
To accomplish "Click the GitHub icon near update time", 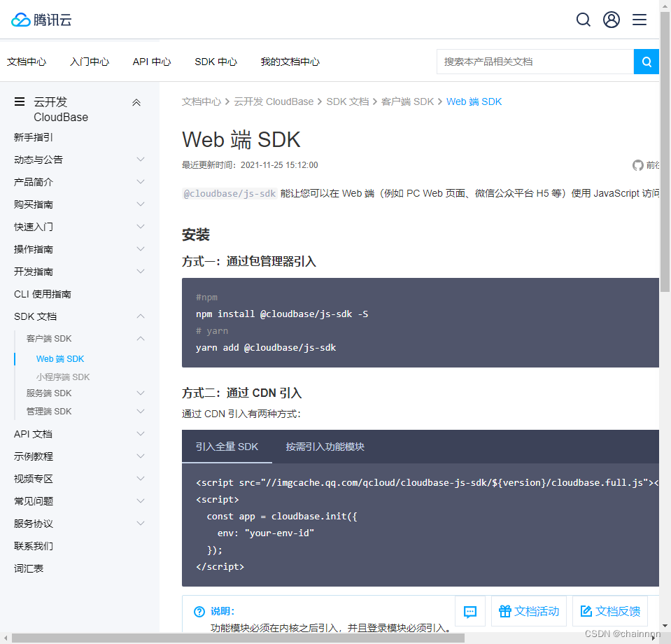I will (x=637, y=165).
